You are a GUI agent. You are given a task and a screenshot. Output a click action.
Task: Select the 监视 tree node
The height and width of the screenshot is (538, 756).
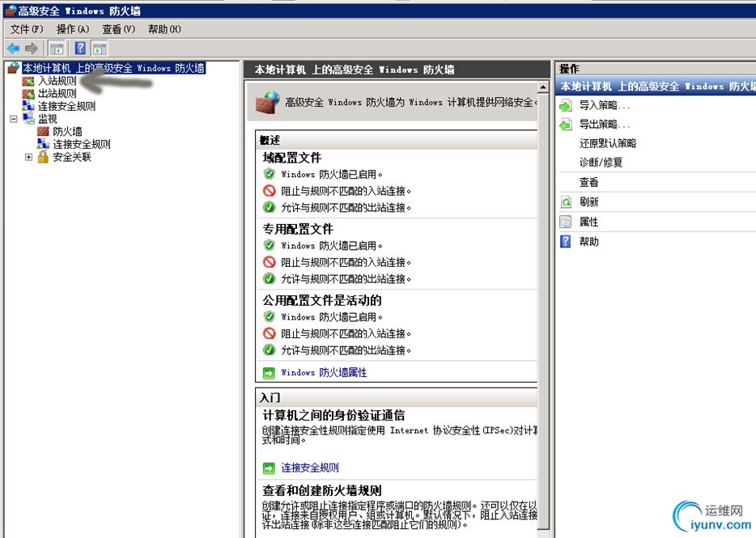click(48, 119)
